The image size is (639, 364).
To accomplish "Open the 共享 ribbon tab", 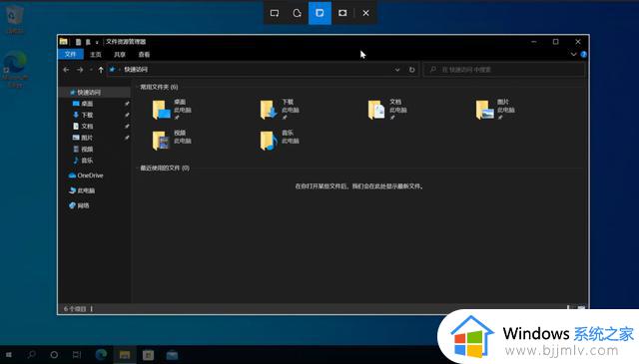I will (x=120, y=54).
